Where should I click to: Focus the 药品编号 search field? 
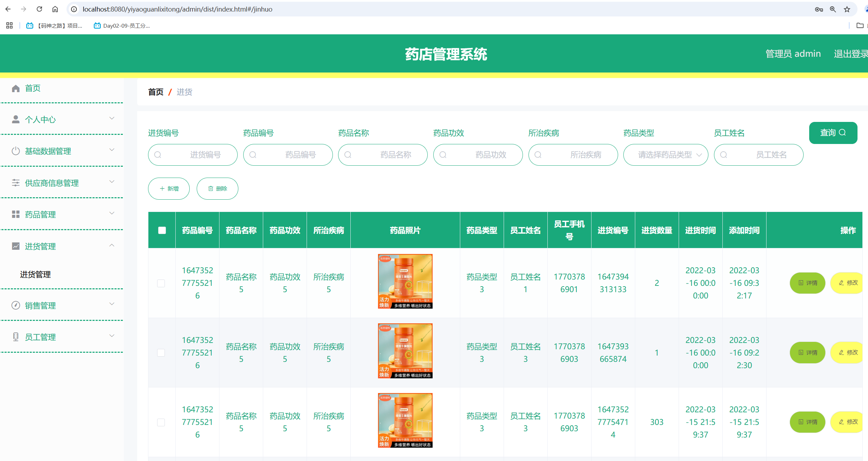tap(288, 155)
